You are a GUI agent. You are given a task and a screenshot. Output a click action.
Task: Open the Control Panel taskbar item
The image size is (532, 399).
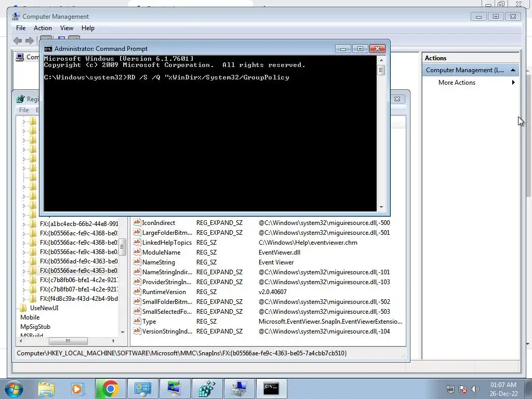(142, 389)
